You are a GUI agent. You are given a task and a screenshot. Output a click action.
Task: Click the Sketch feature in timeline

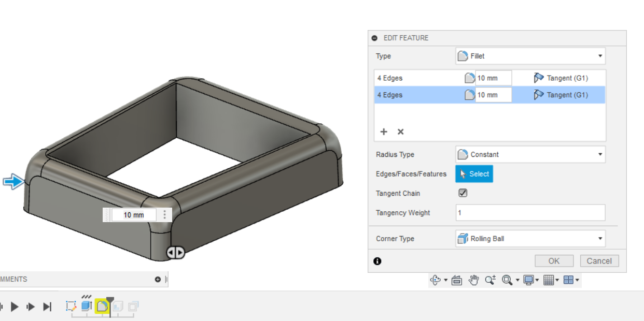coord(71,306)
